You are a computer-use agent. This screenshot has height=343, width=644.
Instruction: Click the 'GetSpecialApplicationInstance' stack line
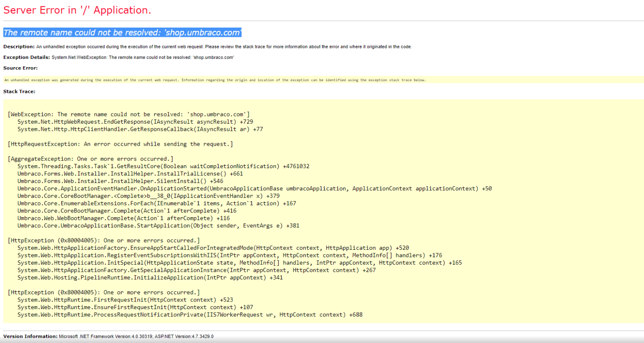click(x=197, y=270)
